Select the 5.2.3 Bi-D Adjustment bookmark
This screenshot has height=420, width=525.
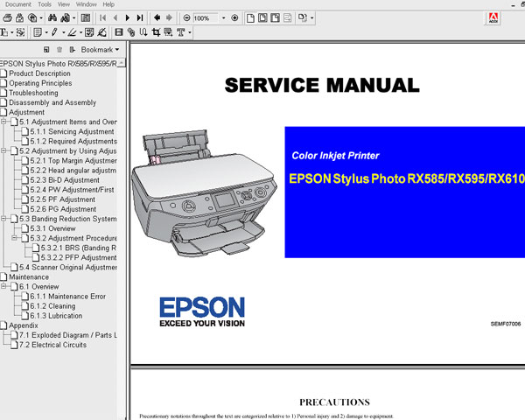(x=65, y=180)
